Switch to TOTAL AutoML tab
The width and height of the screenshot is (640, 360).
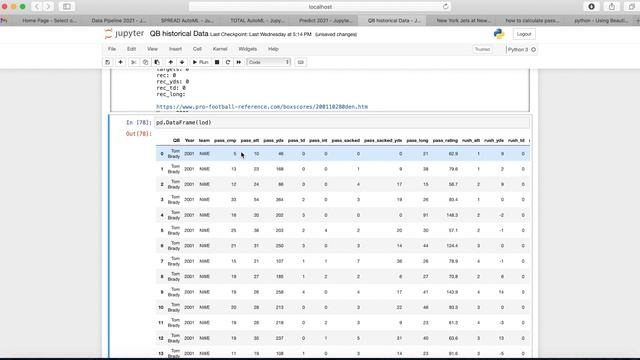(x=257, y=20)
